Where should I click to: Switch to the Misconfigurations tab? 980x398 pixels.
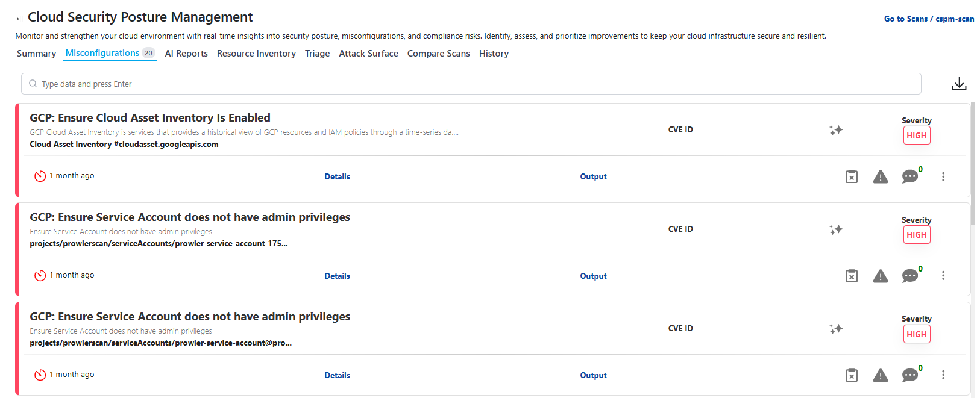(x=101, y=53)
